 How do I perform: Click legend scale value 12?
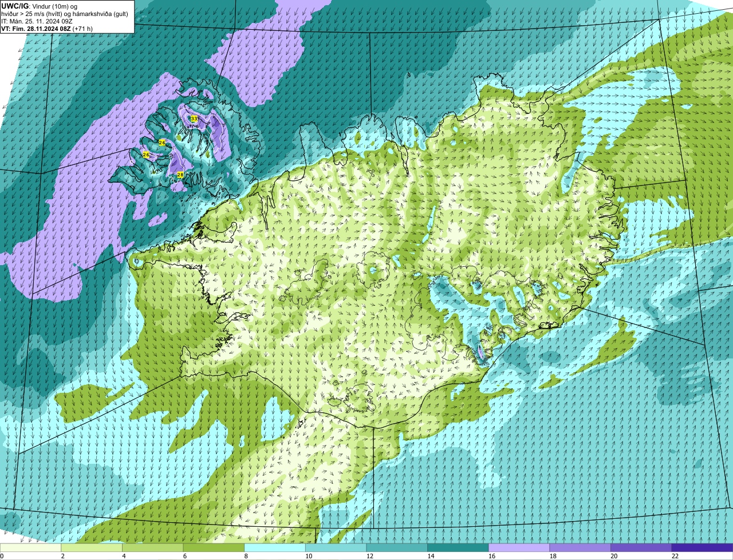pos(370,556)
